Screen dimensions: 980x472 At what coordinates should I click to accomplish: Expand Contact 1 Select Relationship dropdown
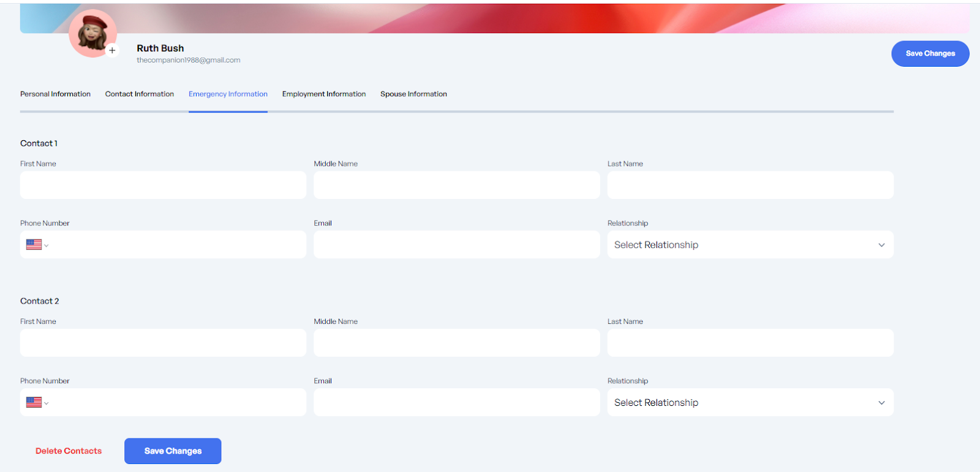pyautogui.click(x=750, y=245)
